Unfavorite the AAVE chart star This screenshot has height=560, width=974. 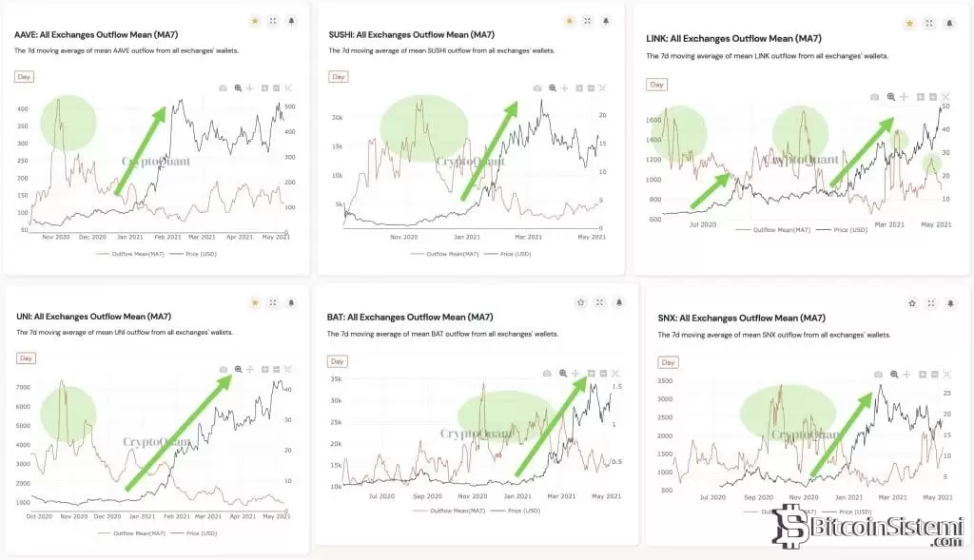[255, 20]
